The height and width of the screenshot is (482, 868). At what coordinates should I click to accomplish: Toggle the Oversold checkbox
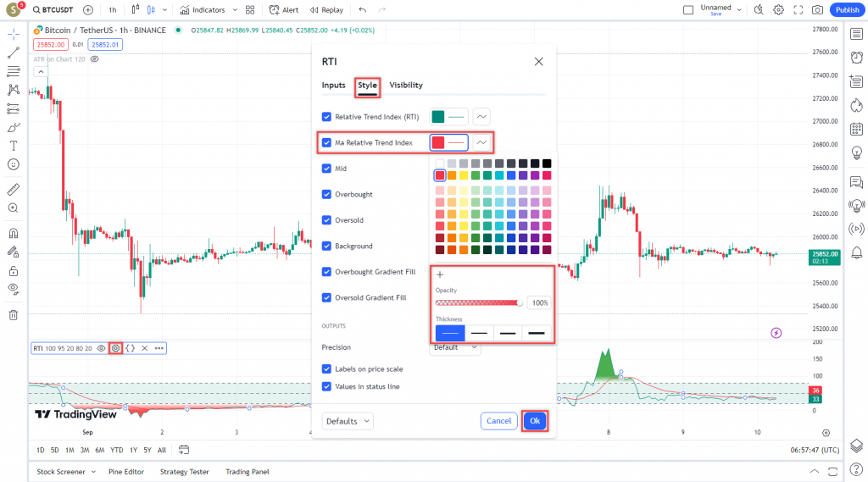(326, 220)
